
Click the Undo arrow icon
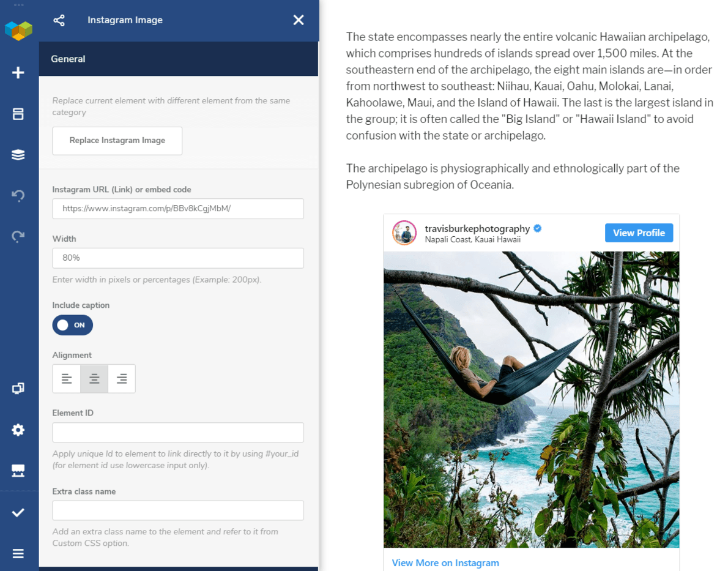[18, 196]
